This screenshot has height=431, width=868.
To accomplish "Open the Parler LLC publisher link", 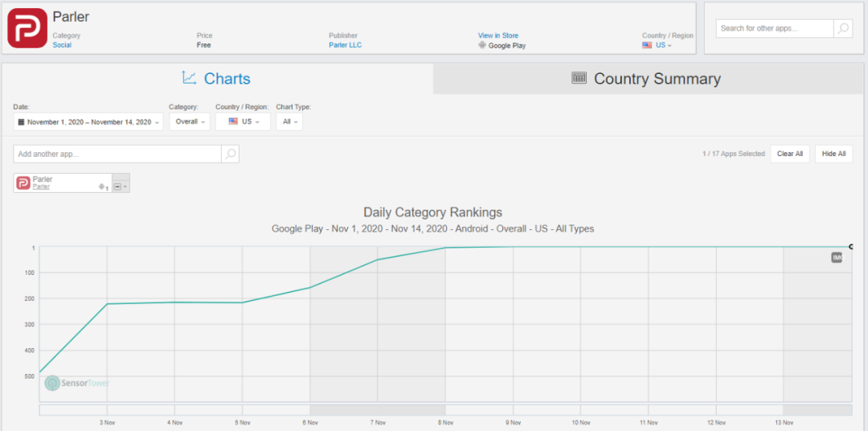I will 346,45.
